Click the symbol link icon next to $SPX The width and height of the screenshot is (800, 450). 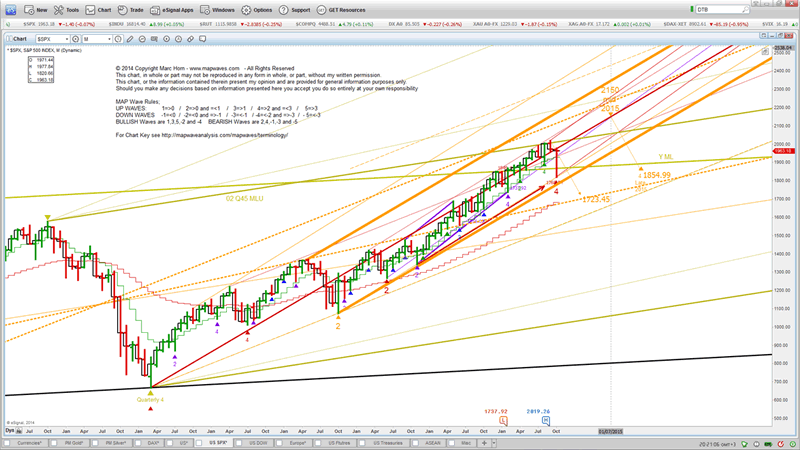pyautogui.click(x=76, y=39)
